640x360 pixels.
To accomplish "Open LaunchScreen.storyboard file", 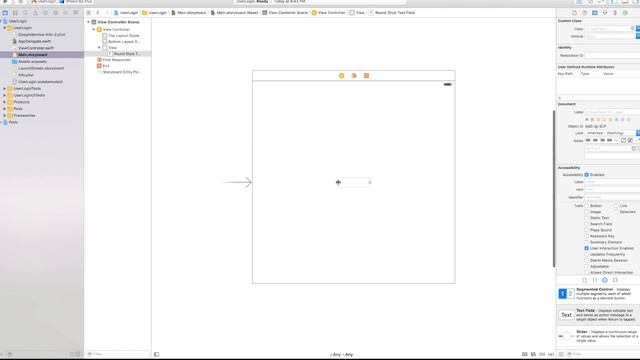I will (41, 68).
